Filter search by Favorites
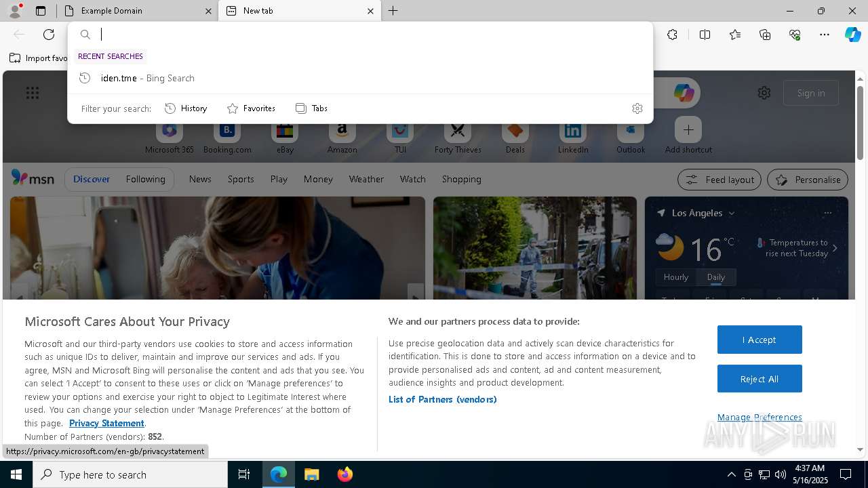The height and width of the screenshot is (488, 868). coord(251,108)
